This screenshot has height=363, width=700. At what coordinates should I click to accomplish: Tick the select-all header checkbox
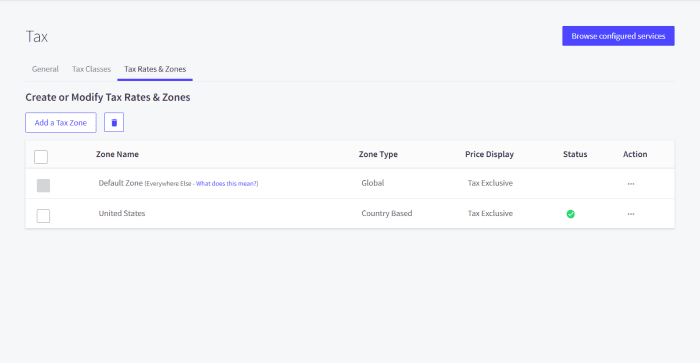coord(41,157)
